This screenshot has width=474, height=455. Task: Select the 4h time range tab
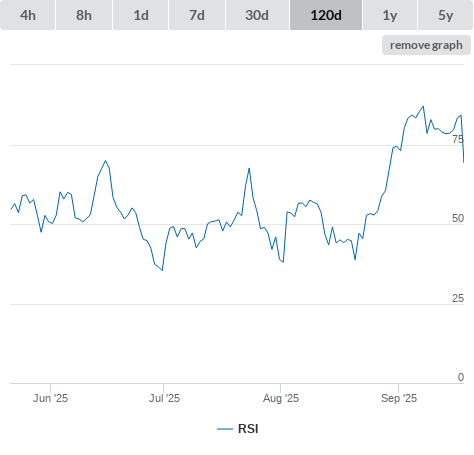(28, 15)
